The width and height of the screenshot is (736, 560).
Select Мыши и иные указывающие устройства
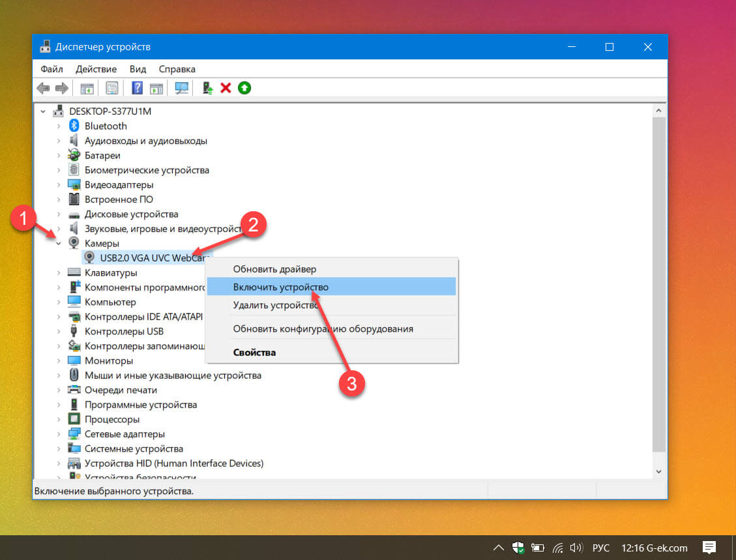coord(173,375)
